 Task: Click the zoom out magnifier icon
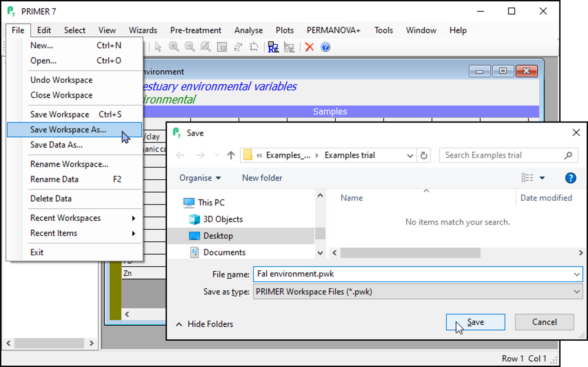click(x=190, y=47)
